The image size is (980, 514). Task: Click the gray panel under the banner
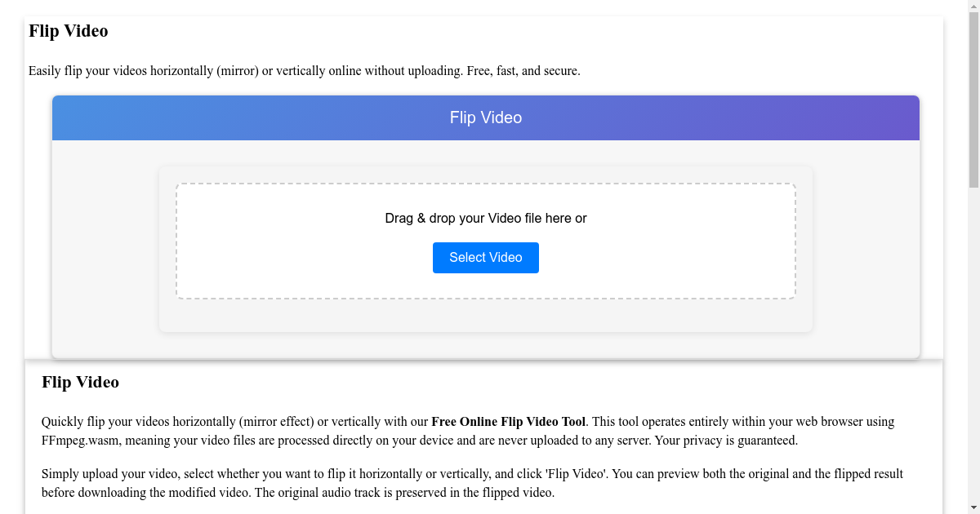point(98,245)
